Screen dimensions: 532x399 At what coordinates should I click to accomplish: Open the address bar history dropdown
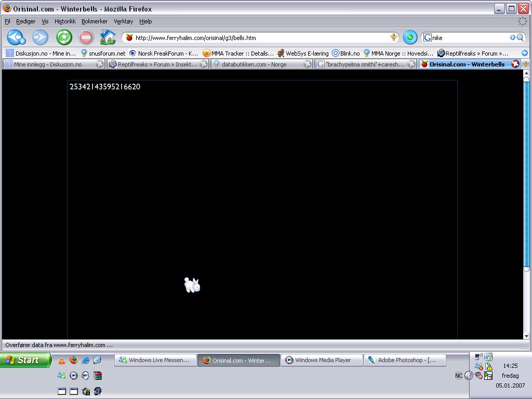point(394,37)
